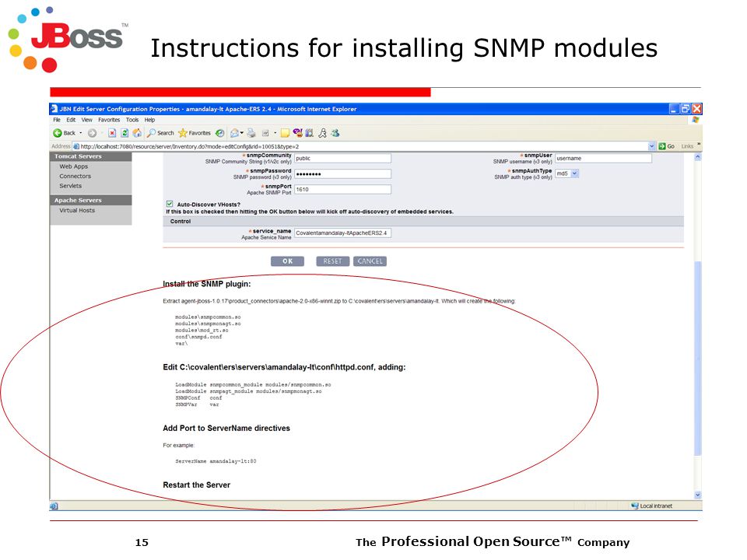Screen dimensions: 747x560
Task: Click the page icon in address bar
Action: (75, 147)
